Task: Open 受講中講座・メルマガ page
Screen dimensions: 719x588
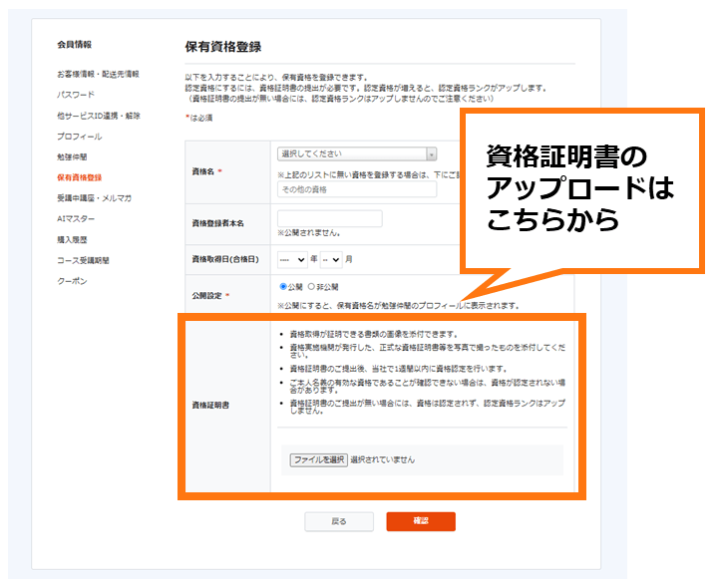Action: tap(95, 198)
